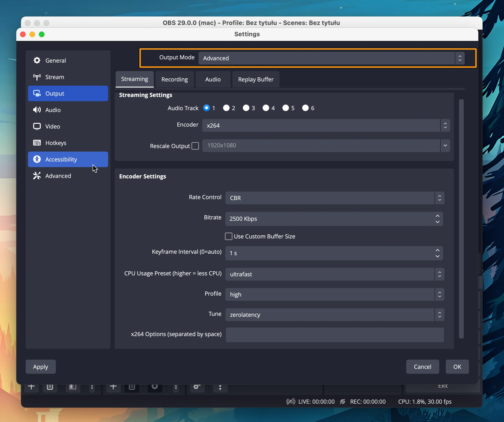Click the Advanced tools icon in sidebar
The image size is (504, 422).
pos(37,176)
